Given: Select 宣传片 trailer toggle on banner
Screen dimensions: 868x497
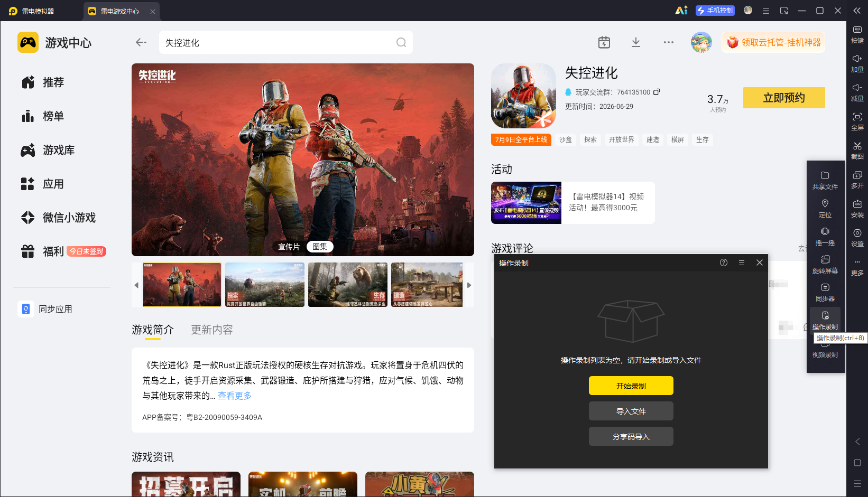Looking at the screenshot, I should point(289,247).
